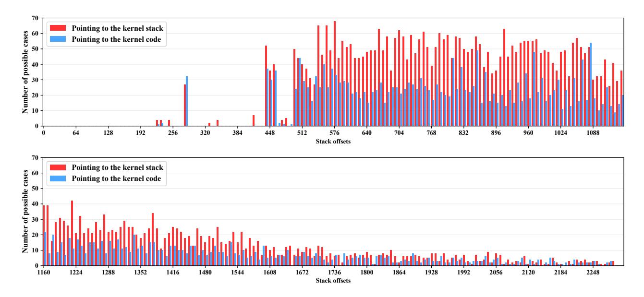Viewport: 644px width, 297px height.
Task: Click the isolated blue bar near offset 280
Action: click(x=187, y=101)
